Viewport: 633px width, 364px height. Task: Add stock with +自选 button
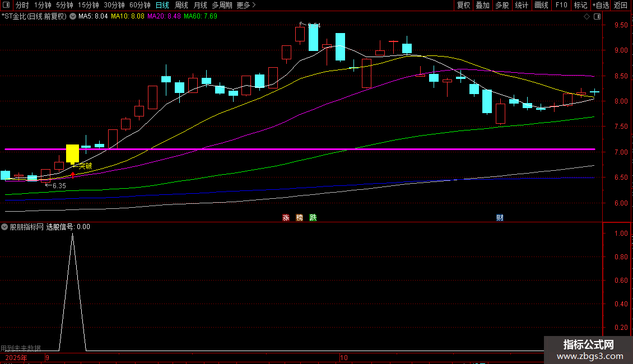[x=601, y=5]
